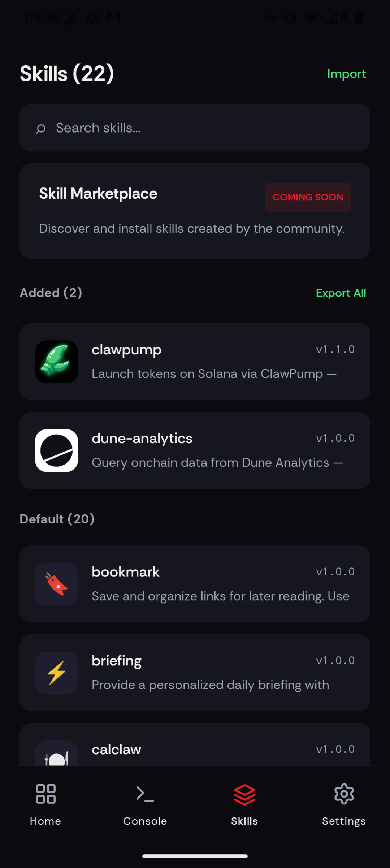Tap Export All for added skills

tap(341, 293)
